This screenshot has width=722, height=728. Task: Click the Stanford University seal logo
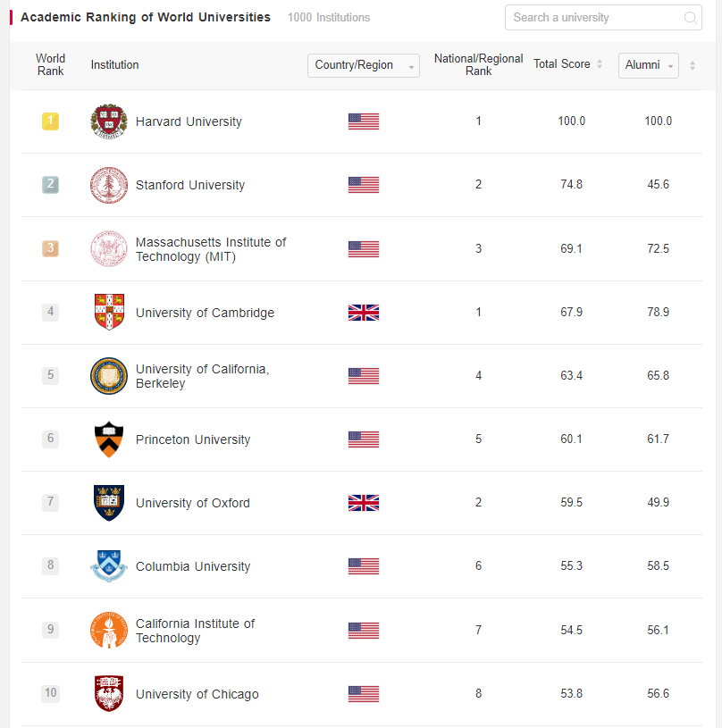point(109,185)
